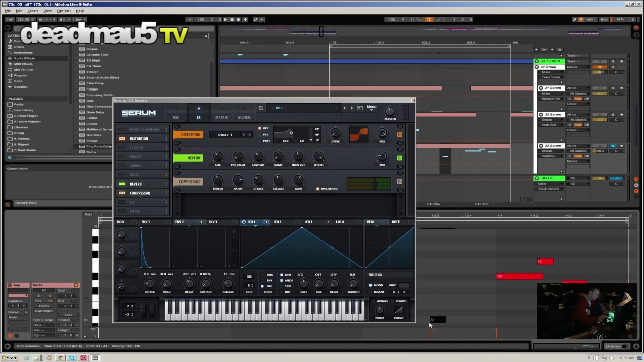Adjust the Reverb Size knob

218,157
